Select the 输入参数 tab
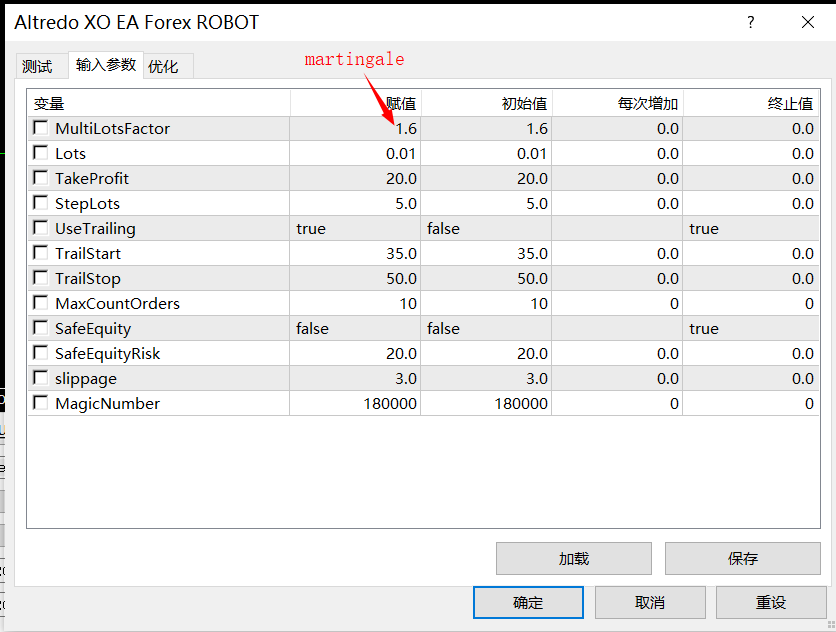The height and width of the screenshot is (632, 836). 105,65
